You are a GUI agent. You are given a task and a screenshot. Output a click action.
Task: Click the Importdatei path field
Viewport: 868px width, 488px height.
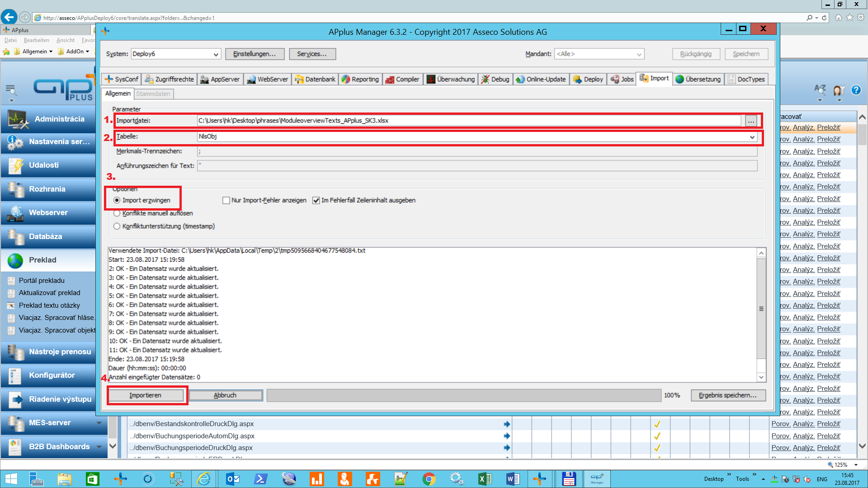(x=469, y=121)
